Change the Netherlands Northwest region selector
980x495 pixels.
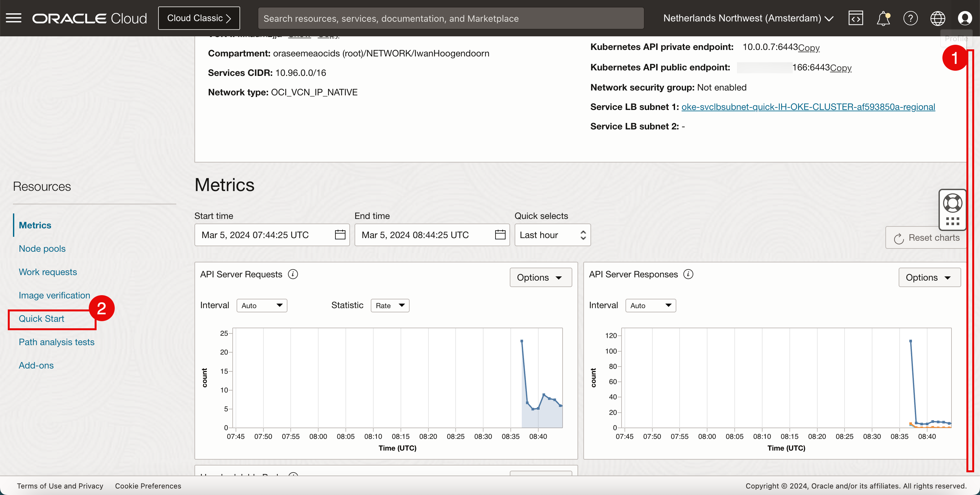click(x=748, y=18)
